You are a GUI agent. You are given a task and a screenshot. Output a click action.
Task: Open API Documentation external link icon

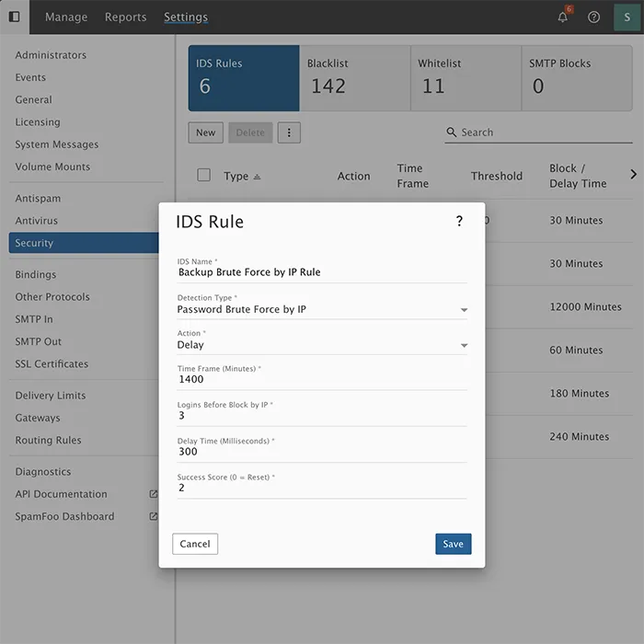pos(154,494)
